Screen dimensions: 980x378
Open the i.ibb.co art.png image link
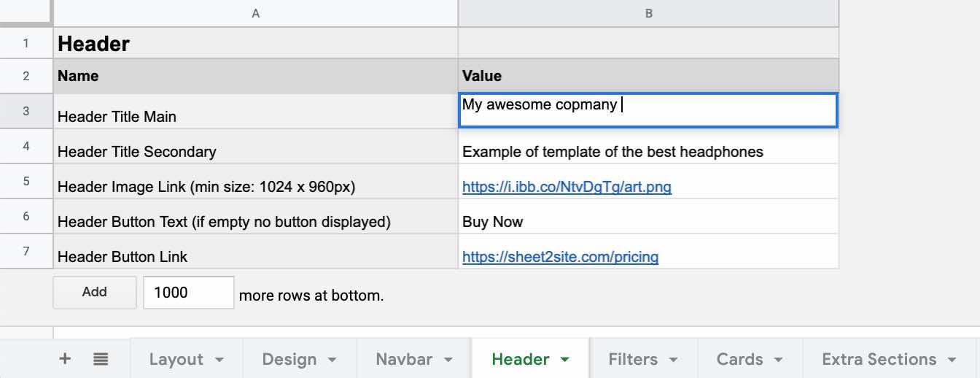pos(567,187)
